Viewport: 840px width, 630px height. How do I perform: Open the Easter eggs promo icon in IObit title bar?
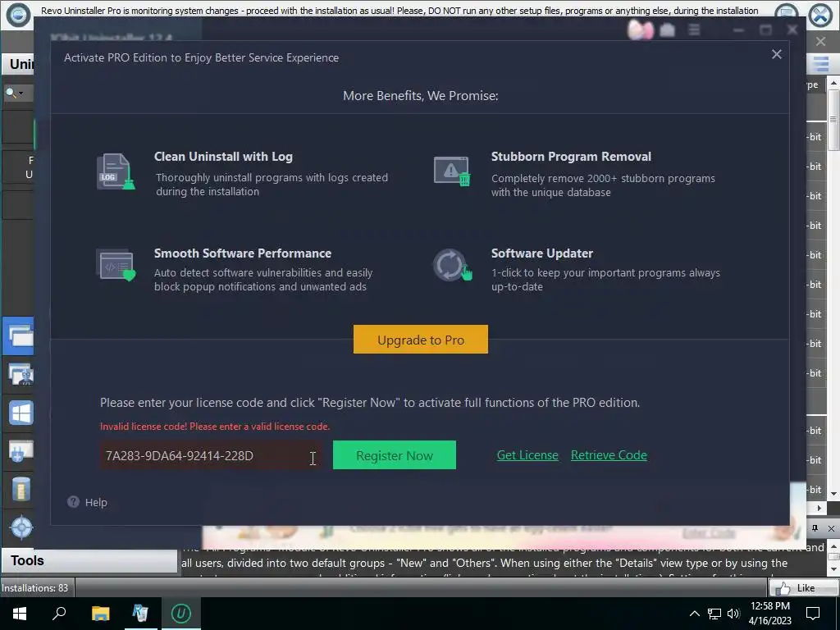640,30
